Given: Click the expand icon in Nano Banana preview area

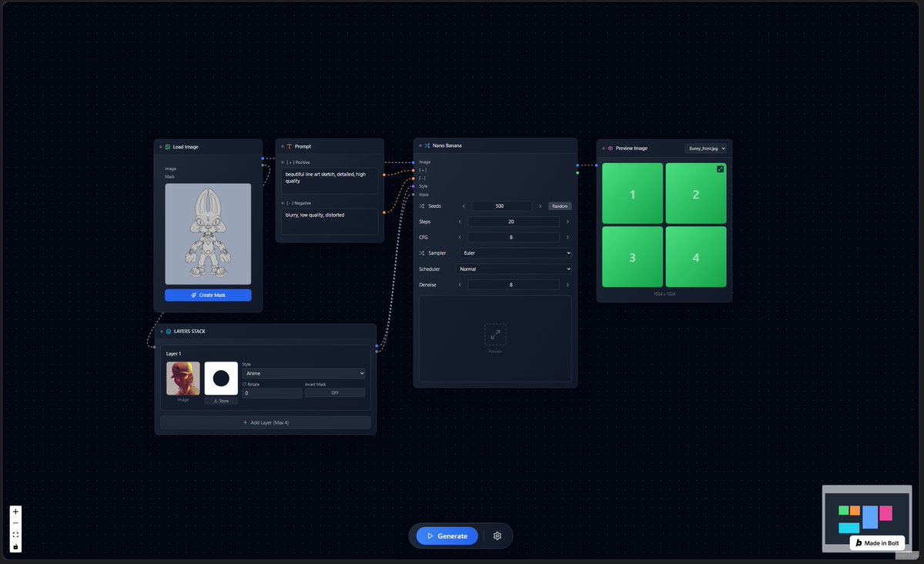Looking at the screenshot, I should 495,334.
